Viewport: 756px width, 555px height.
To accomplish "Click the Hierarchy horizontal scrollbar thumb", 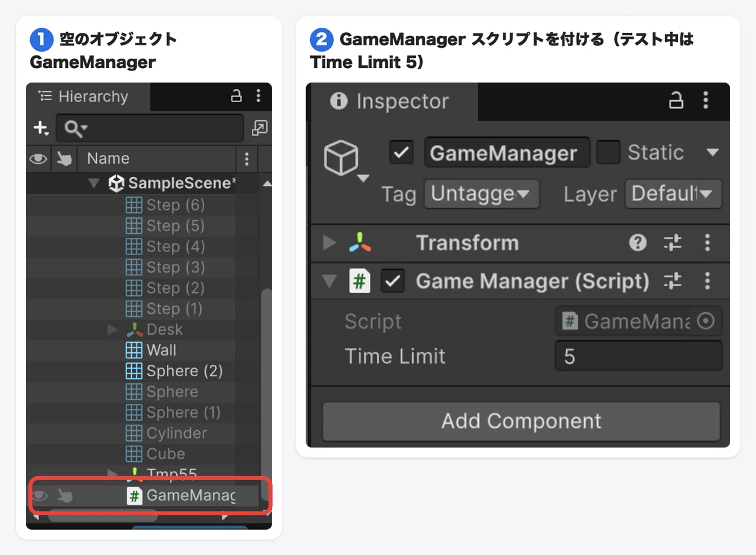I will (x=103, y=516).
